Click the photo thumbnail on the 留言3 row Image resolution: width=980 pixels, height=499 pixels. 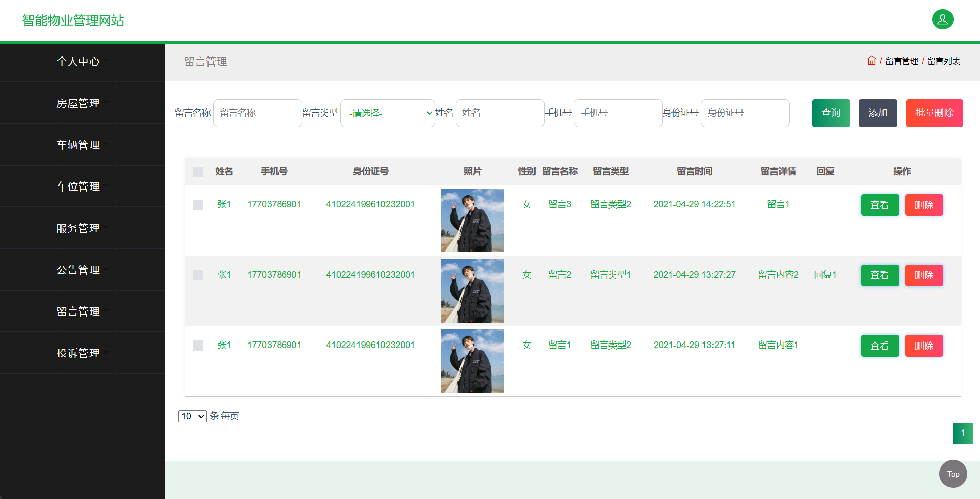pos(472,220)
